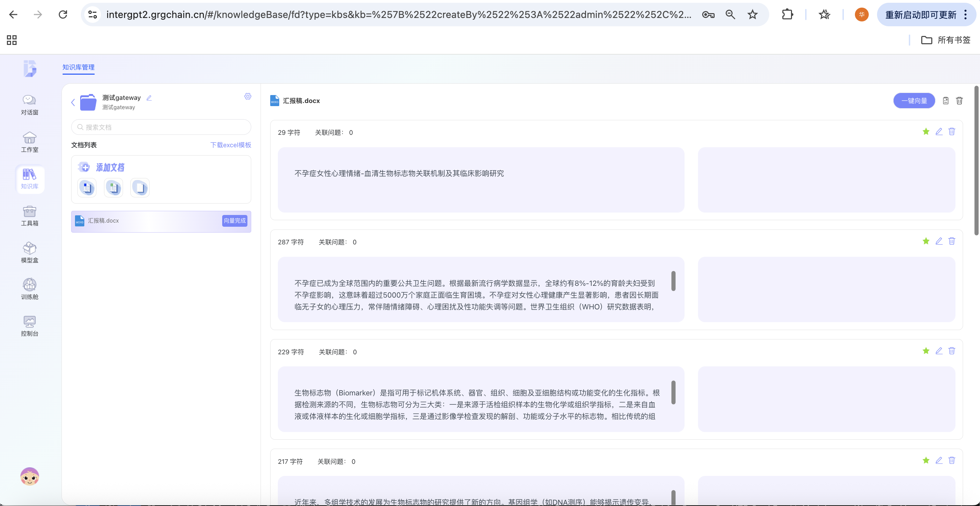
Task: Click the 文档列表 heading
Action: 84,145
